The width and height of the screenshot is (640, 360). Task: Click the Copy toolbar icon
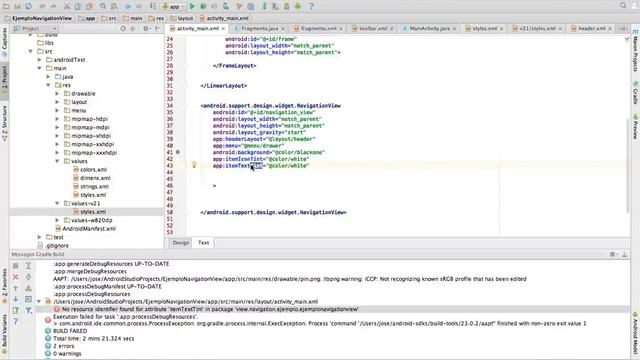pyautogui.click(x=78, y=6)
